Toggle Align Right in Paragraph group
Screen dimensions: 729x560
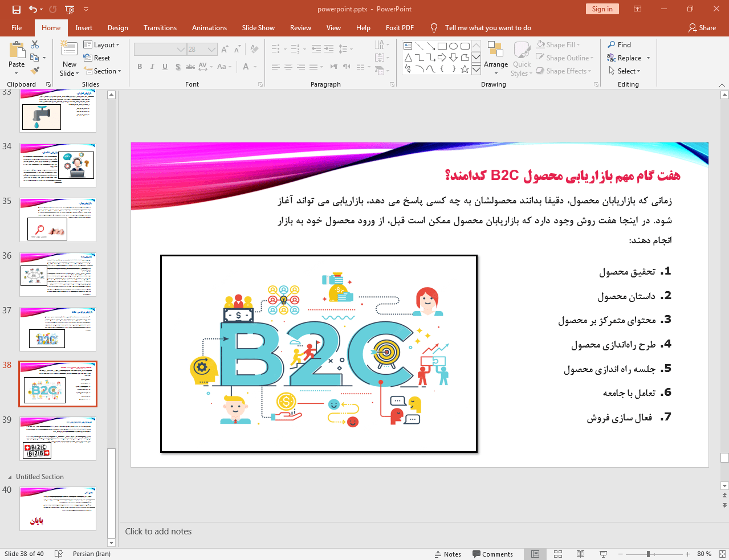tap(301, 67)
